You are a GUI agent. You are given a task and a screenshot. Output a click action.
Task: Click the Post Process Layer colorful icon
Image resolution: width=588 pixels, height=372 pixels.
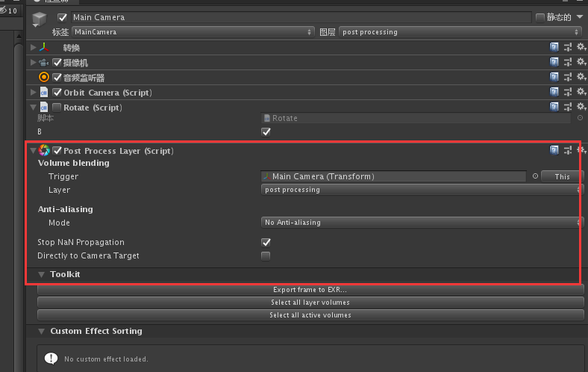tap(44, 151)
